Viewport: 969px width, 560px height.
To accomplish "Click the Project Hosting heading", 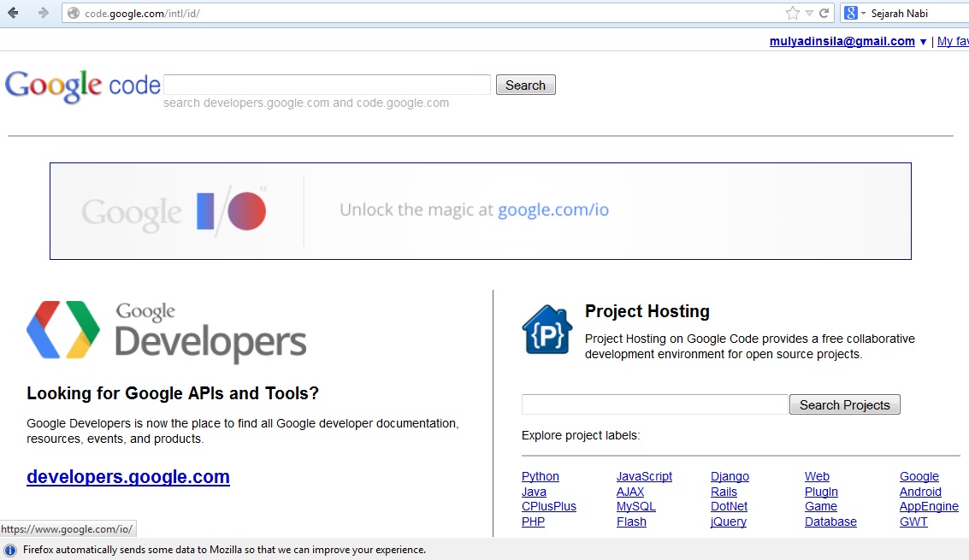I will pyautogui.click(x=647, y=311).
